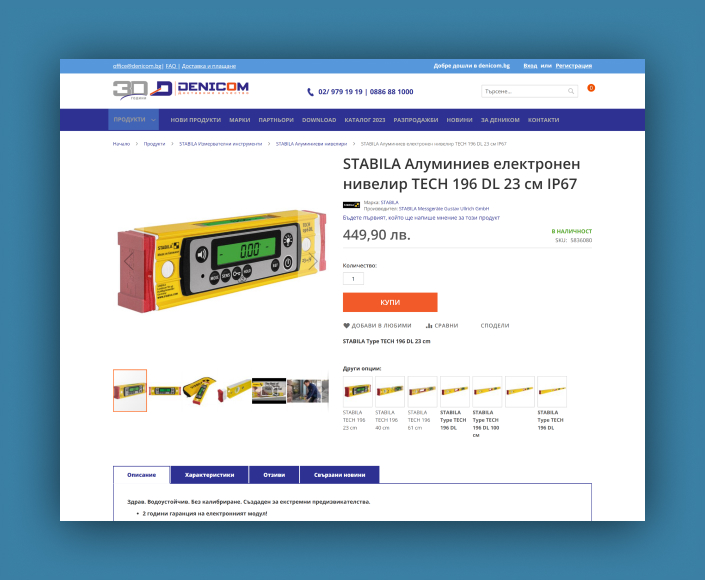Viewport: 705px width, 580px height.
Task: Open ЗА ДЕНИКОМ menu item
Action: tap(500, 120)
